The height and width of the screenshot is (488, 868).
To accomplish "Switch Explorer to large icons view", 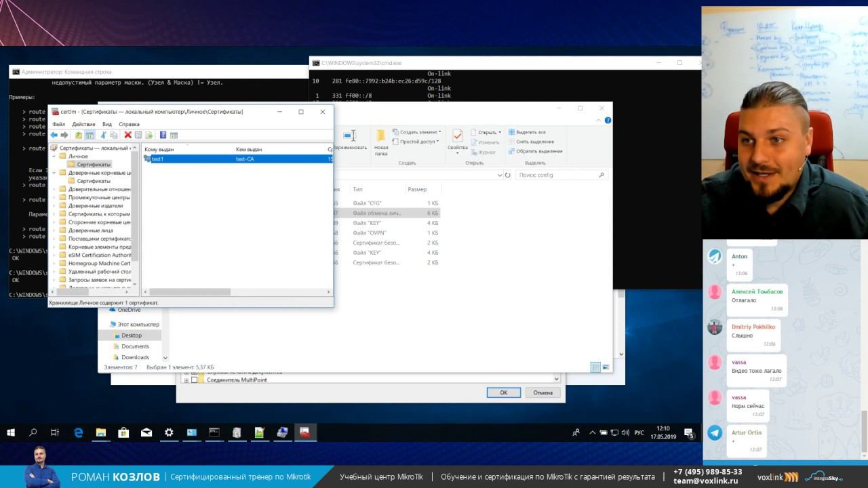I will [606, 367].
